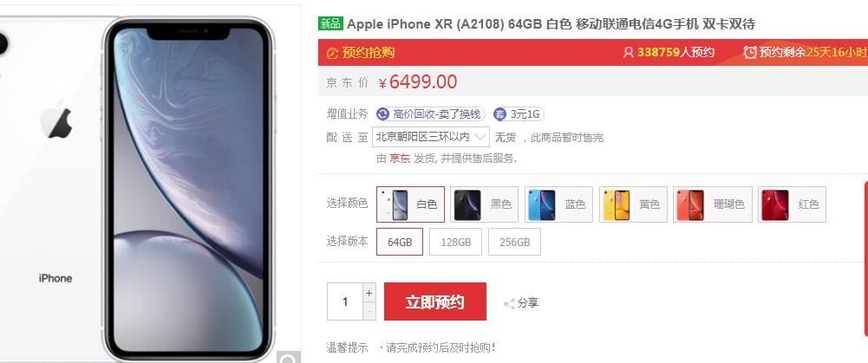Click the person icon beside 338759人预约
Screen dimensions: 868x363
629,53
